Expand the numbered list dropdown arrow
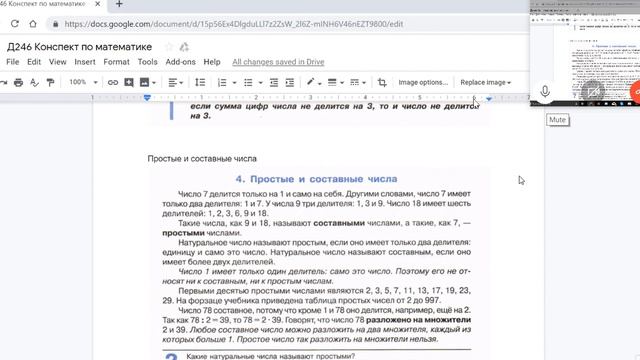 (x=234, y=83)
